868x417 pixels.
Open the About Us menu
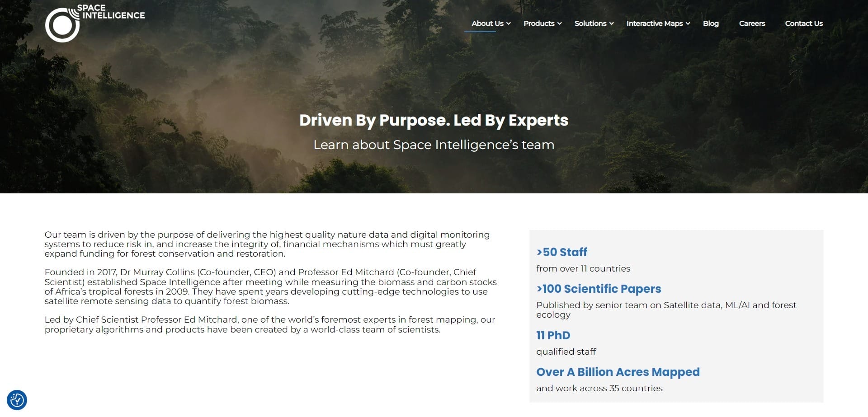click(487, 23)
